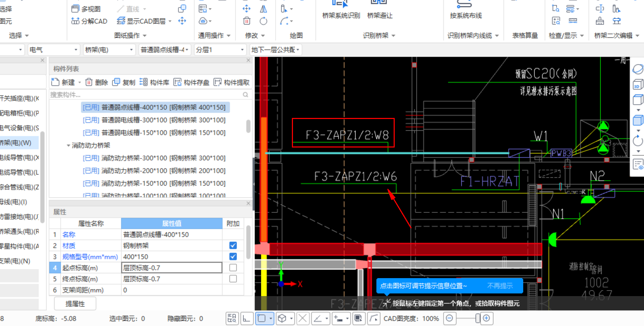Click the 桥架避让 tool
Screen dimensions: 644x326
(380, 10)
